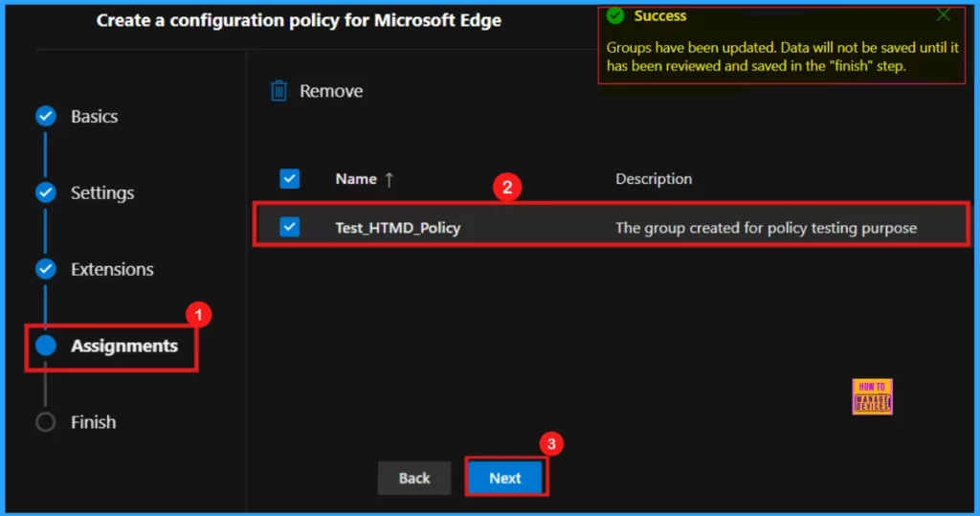The image size is (980, 516).
Task: Toggle the select-all checkbox beside Name
Action: coord(289,179)
